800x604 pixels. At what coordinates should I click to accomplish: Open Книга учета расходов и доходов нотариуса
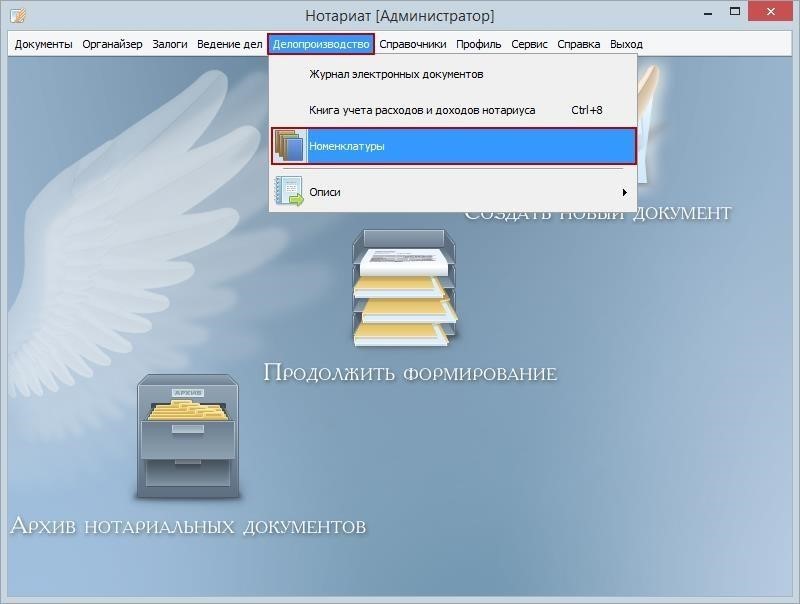(x=422, y=110)
